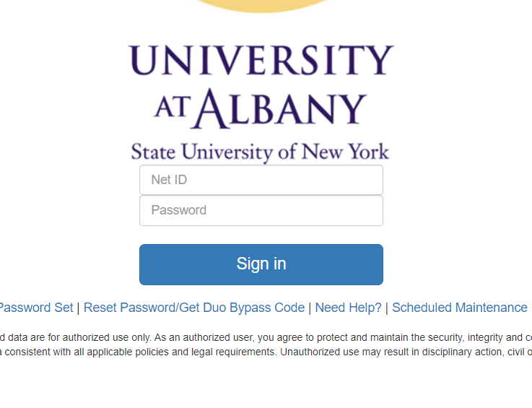
Task: Click the "AT ALBANY" logo text
Action: click(261, 108)
